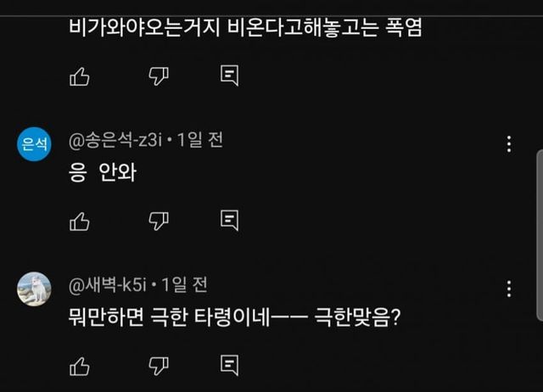Open 새벽's profile picture
This screenshot has width=543, height=392.
34,289
